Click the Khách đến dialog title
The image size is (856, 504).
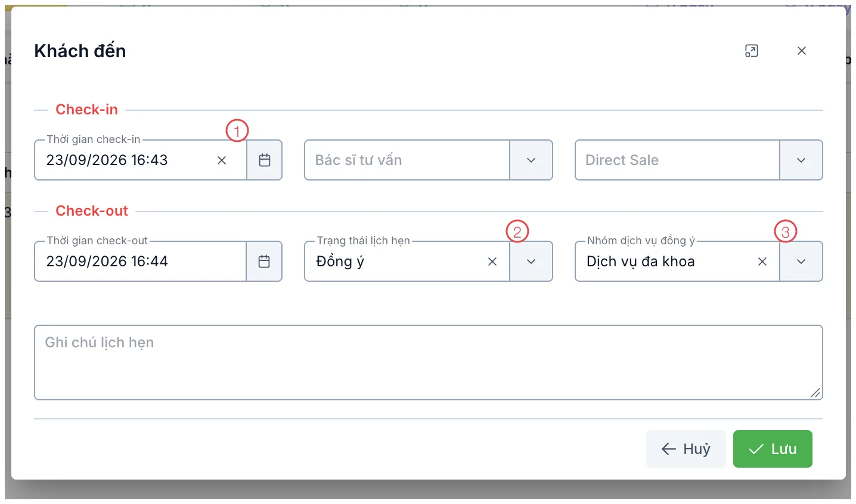tap(80, 51)
